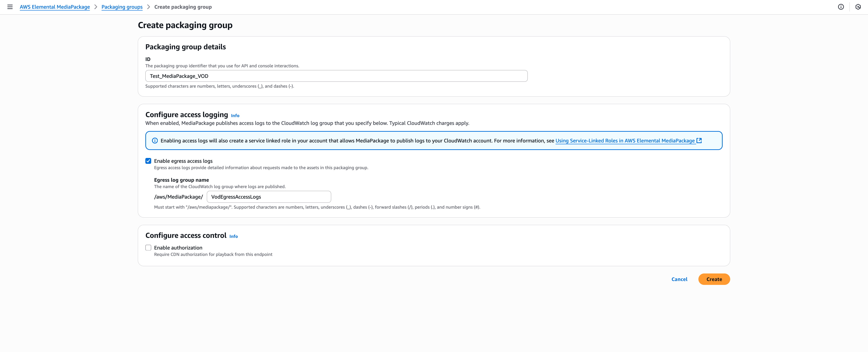Click the Cancel link

[x=679, y=279]
